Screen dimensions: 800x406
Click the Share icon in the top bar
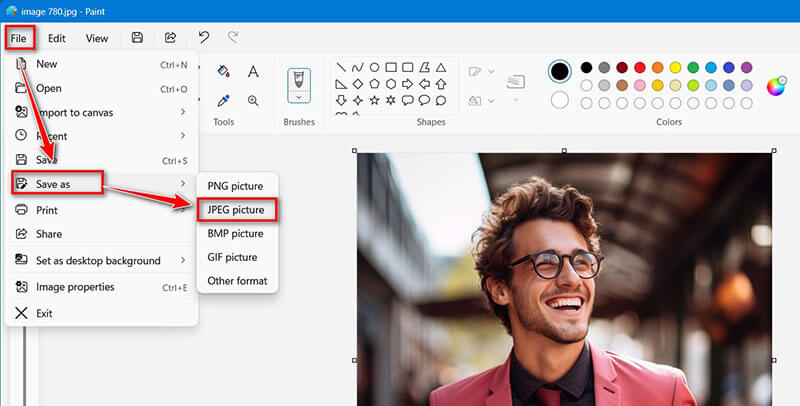(x=170, y=38)
